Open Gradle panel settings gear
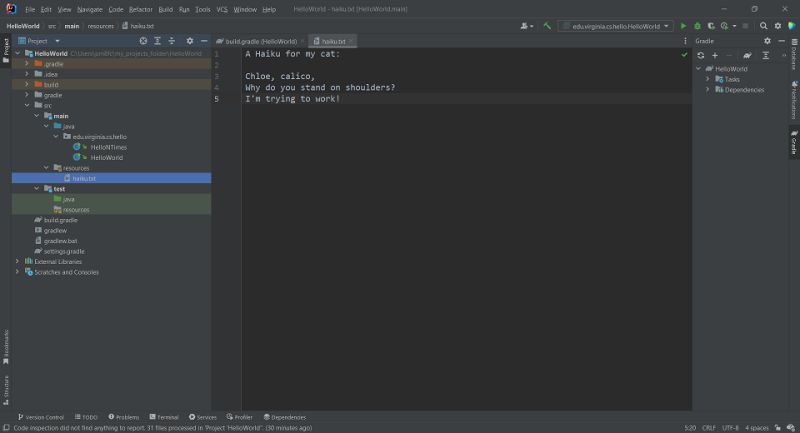 coord(767,41)
